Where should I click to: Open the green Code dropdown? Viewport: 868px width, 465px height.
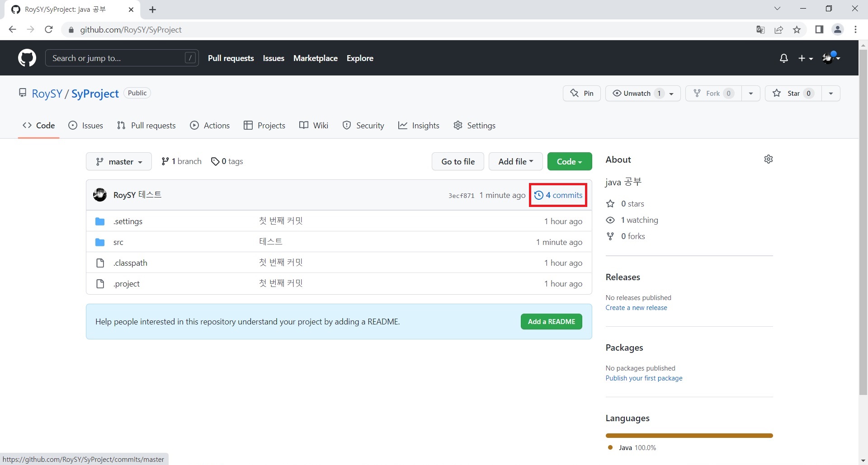(x=570, y=161)
